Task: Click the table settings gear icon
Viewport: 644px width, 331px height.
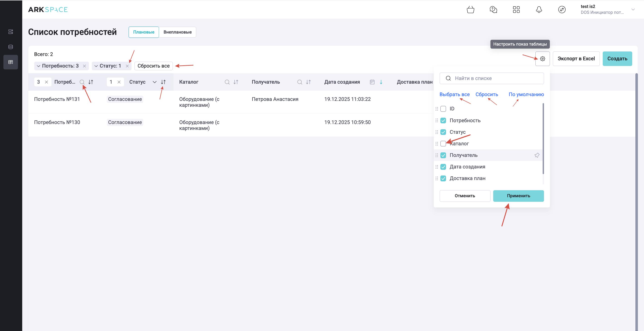Action: (x=542, y=59)
